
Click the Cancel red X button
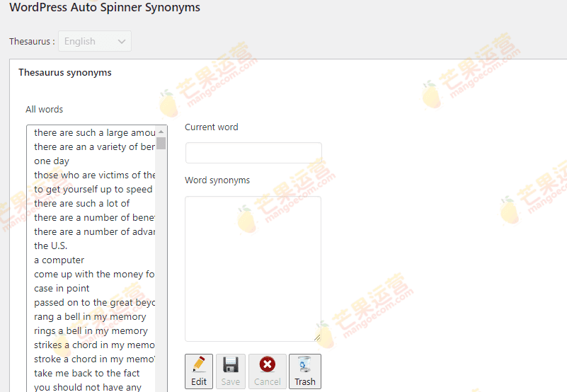click(x=268, y=371)
